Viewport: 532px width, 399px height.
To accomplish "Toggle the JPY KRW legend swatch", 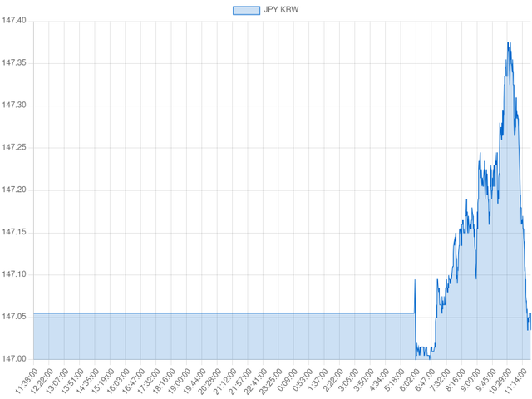I will [246, 10].
